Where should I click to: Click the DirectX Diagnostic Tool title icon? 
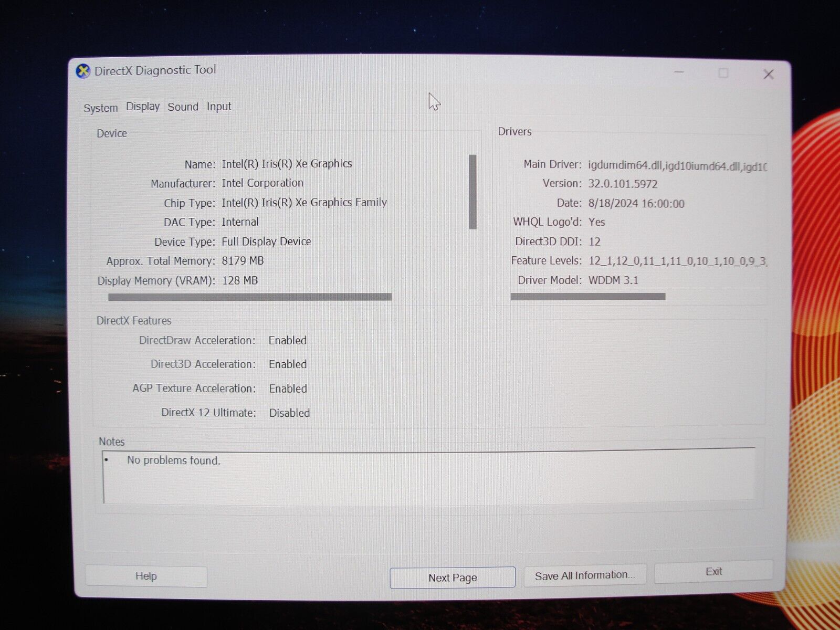(83, 71)
